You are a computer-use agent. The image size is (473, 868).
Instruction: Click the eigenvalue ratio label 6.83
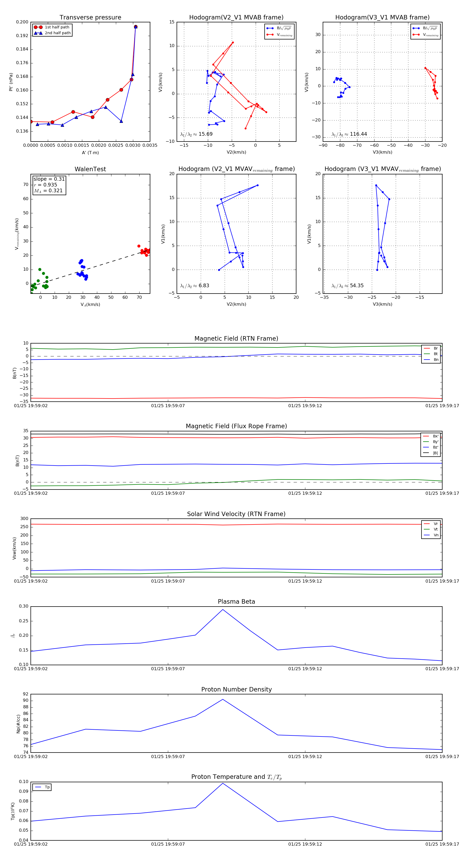(194, 286)
